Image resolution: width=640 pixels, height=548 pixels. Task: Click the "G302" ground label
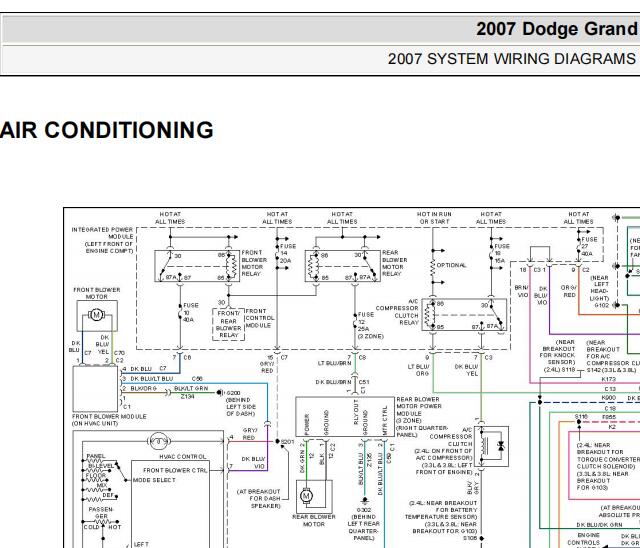[364, 510]
